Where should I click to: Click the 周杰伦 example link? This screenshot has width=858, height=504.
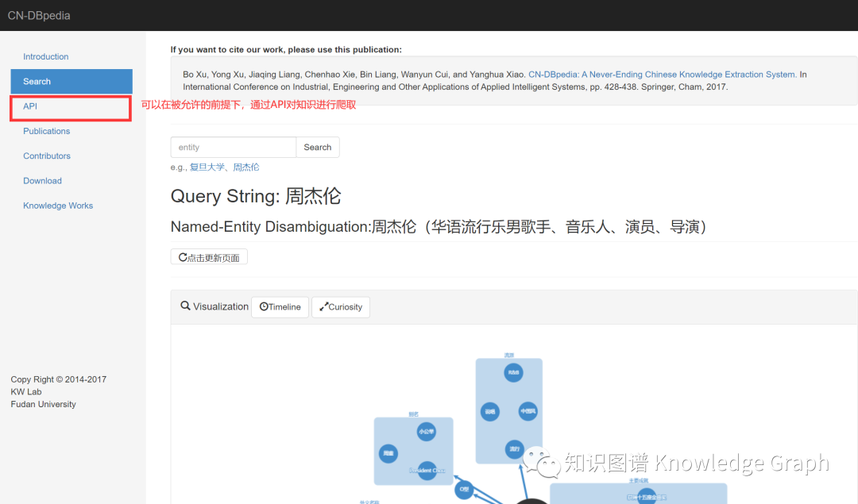[x=246, y=167]
